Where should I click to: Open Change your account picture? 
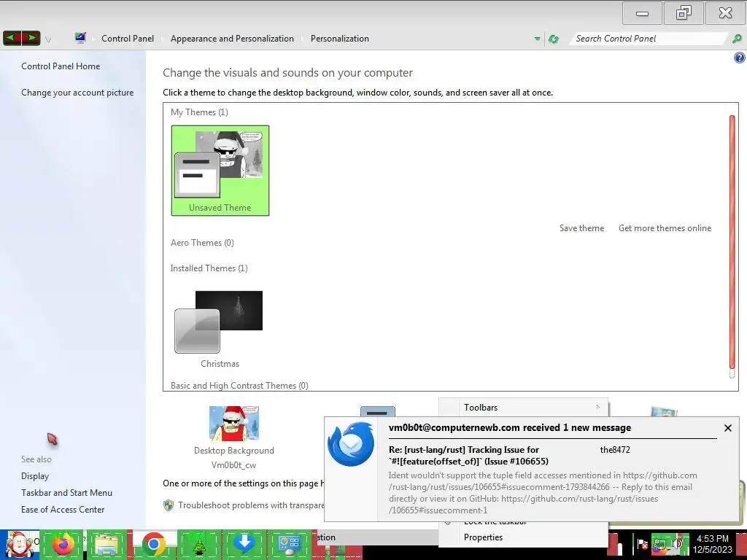(77, 93)
